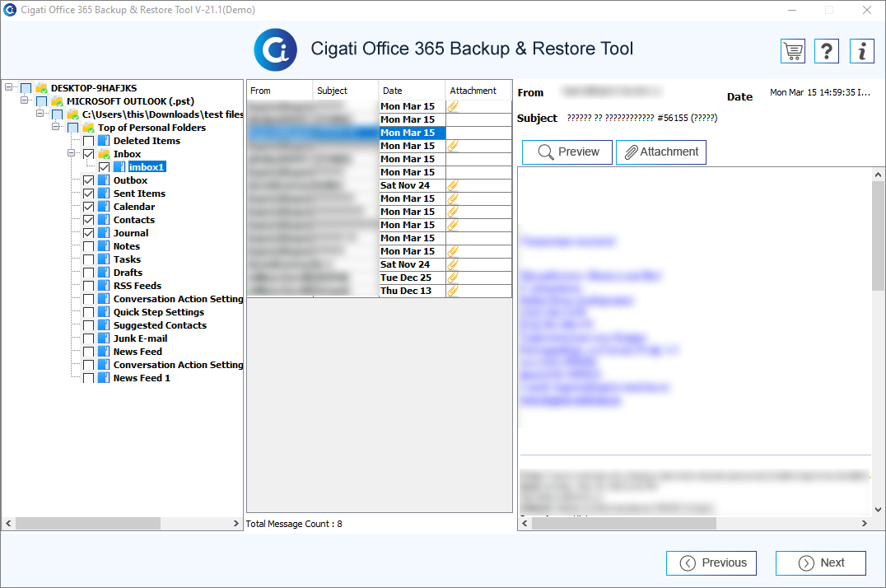Go back with the Previous button
This screenshot has width=886, height=588.
[x=711, y=563]
